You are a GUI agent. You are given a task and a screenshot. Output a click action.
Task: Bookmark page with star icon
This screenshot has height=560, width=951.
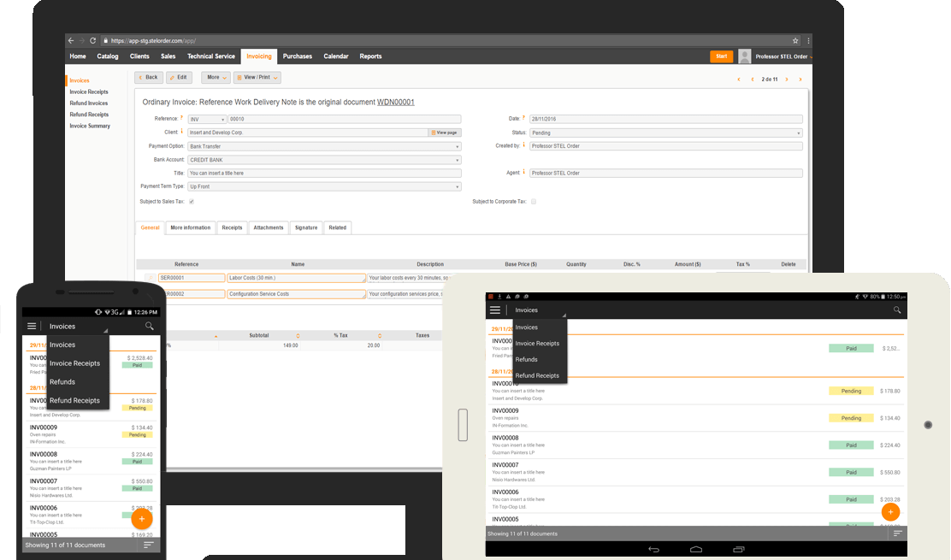pyautogui.click(x=795, y=40)
